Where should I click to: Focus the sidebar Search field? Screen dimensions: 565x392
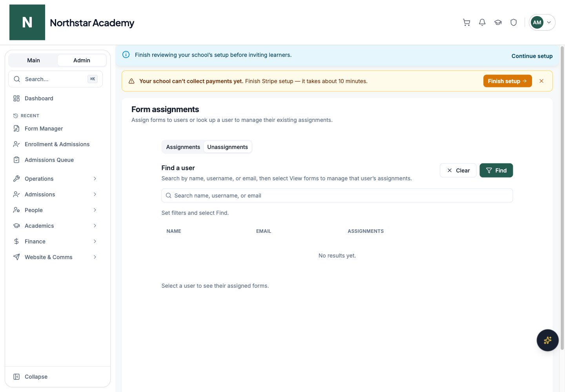[x=55, y=79]
